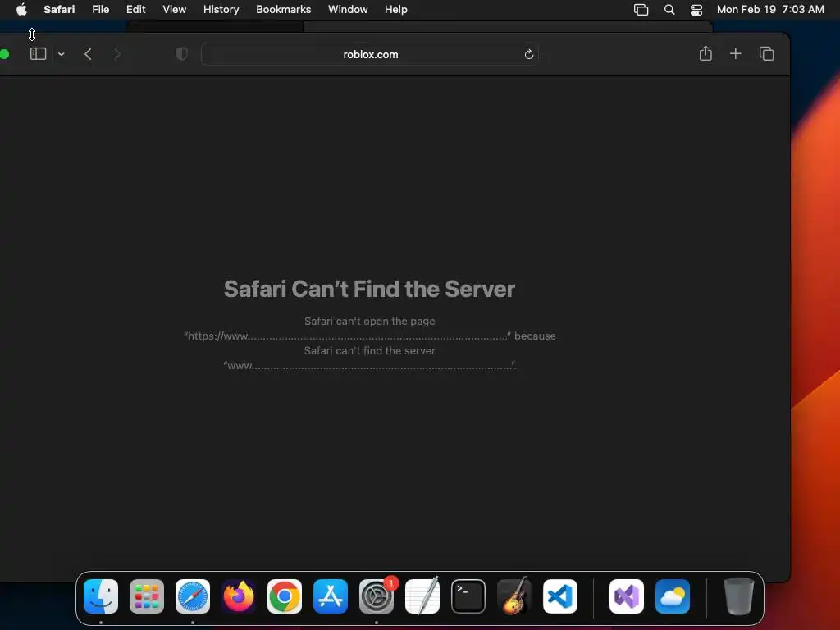Open the Edit menu
840x630 pixels.
point(135,9)
